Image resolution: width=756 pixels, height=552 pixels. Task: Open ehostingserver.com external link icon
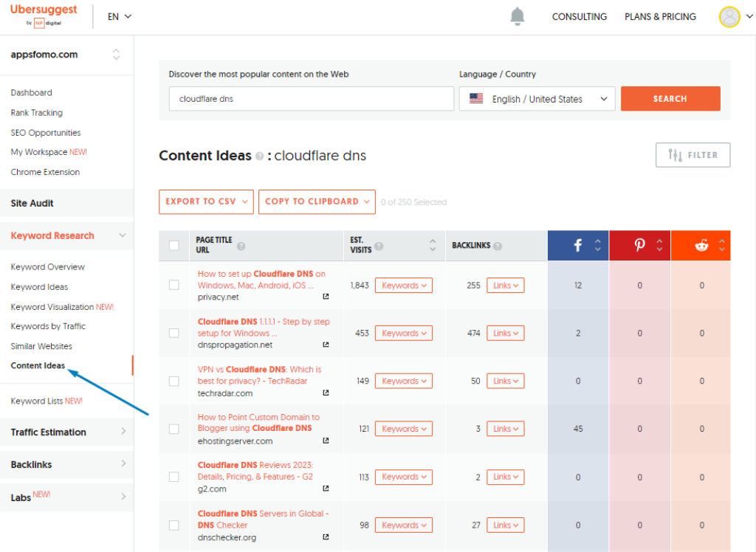coord(326,440)
